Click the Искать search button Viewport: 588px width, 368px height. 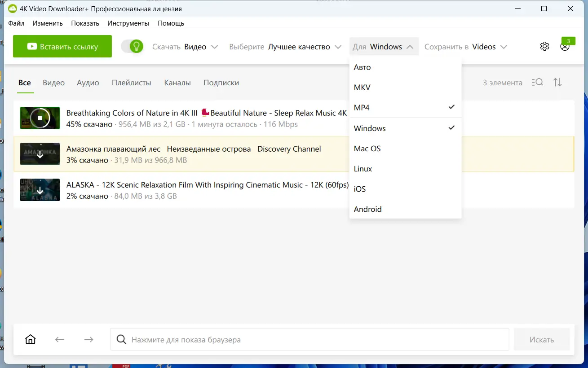[x=542, y=340]
